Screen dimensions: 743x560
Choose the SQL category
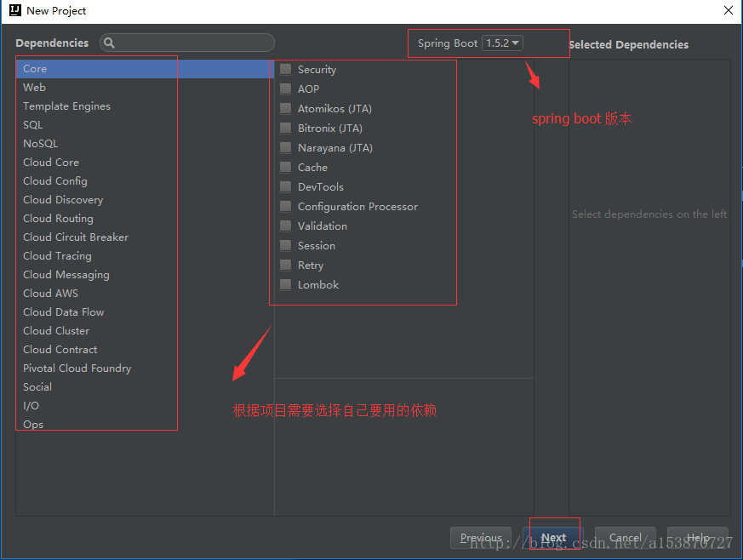pyautogui.click(x=145, y=124)
